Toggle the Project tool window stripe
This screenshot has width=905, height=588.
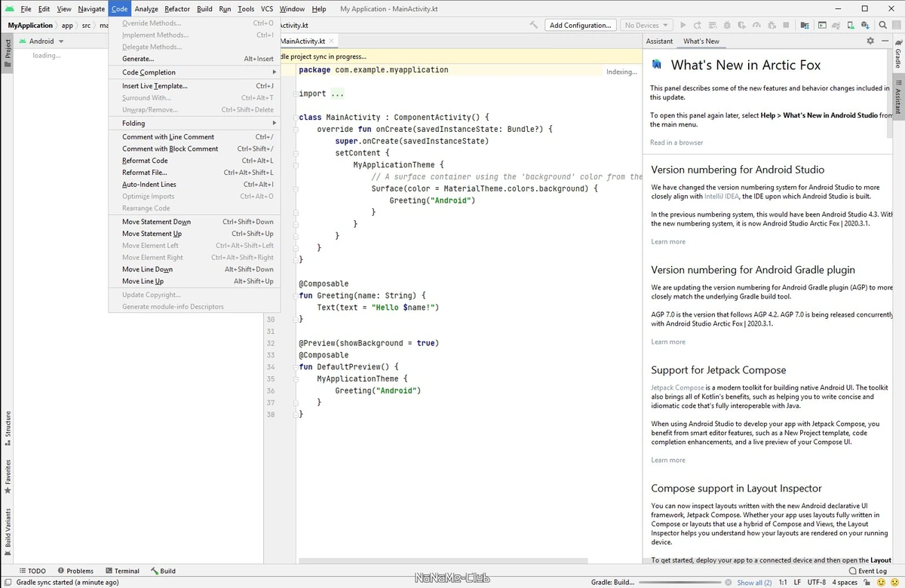(x=8, y=54)
